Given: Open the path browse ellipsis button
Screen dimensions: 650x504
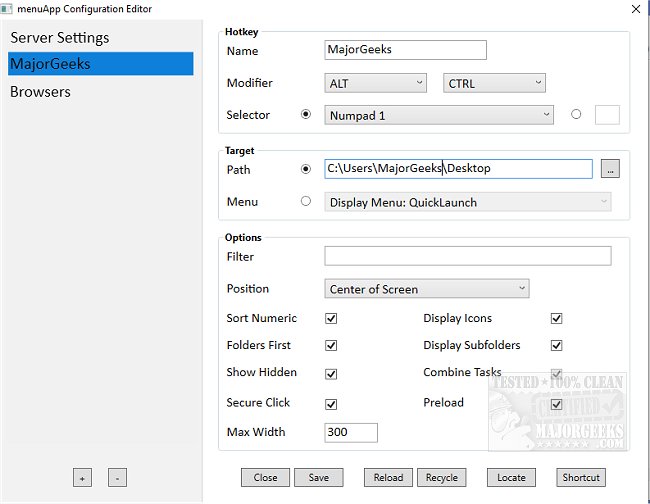Looking at the screenshot, I should [x=611, y=170].
